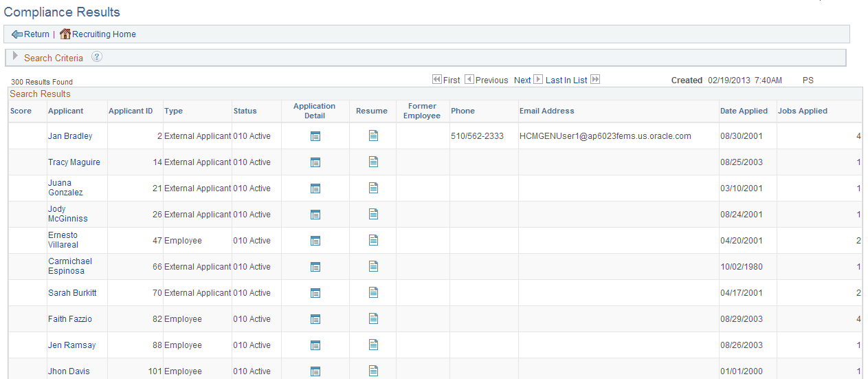This screenshot has width=868, height=379.
Task: Open Application Detail for Faith Fazzio
Action: (x=315, y=319)
